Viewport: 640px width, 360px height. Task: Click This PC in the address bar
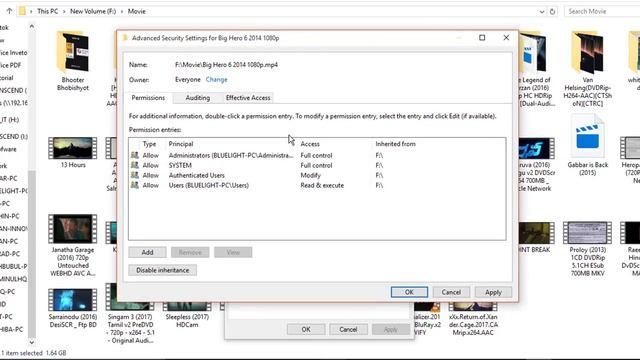[x=47, y=11]
